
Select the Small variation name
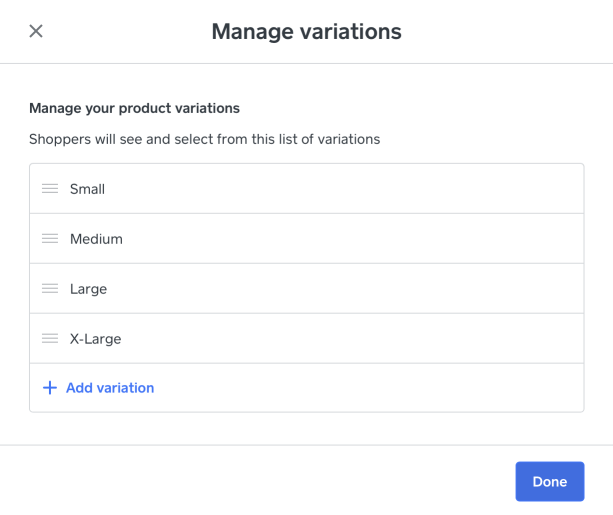87,189
